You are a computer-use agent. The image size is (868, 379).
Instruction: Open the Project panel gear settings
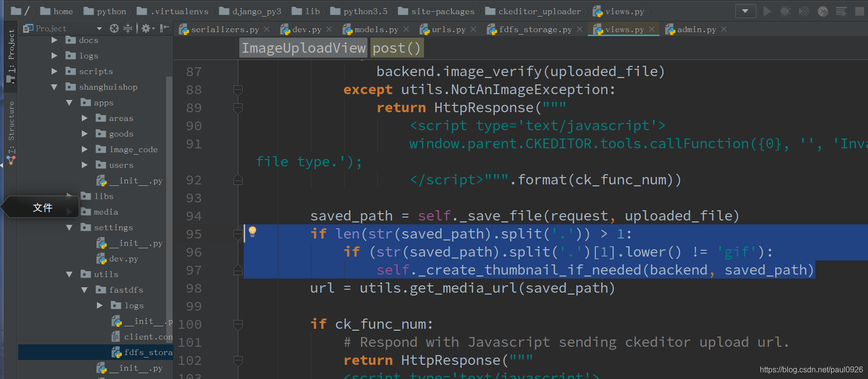pos(148,28)
